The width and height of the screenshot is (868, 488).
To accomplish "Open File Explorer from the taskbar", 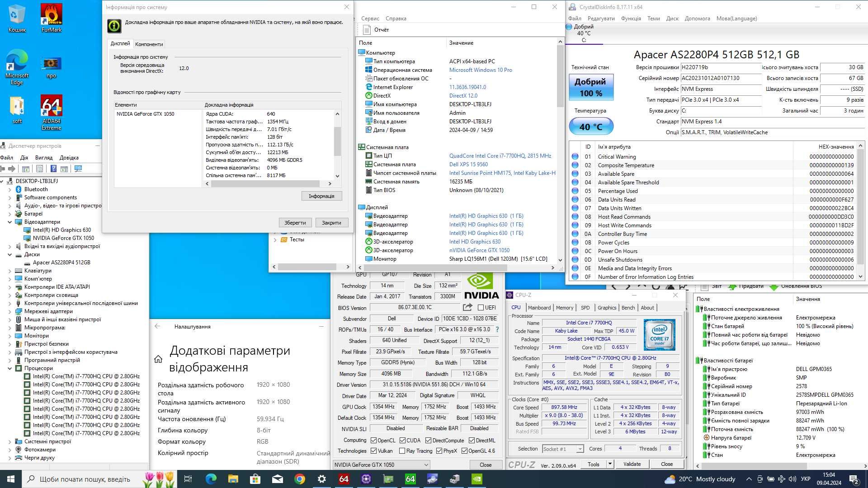I will [x=233, y=479].
